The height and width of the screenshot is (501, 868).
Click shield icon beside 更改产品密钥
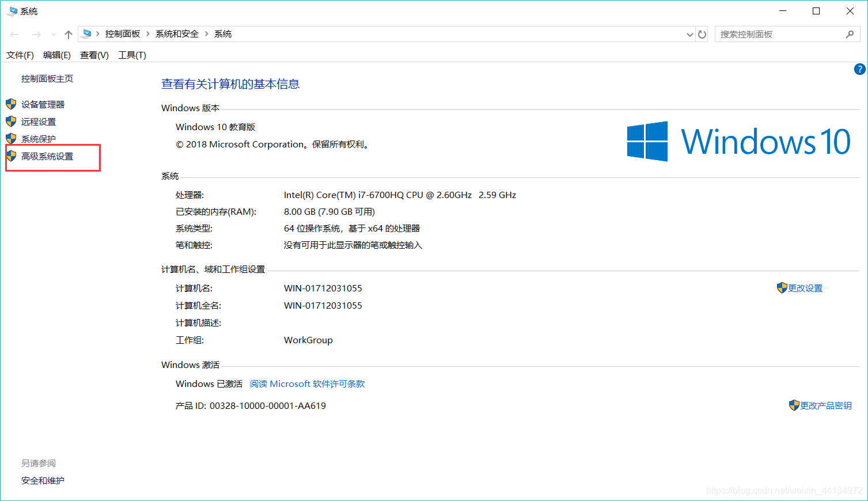point(794,405)
